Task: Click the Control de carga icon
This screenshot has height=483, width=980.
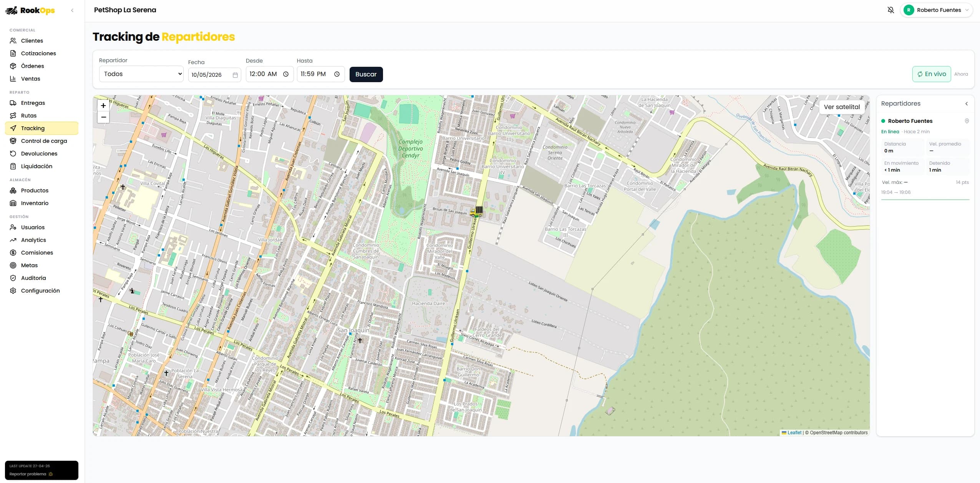Action: click(x=13, y=141)
